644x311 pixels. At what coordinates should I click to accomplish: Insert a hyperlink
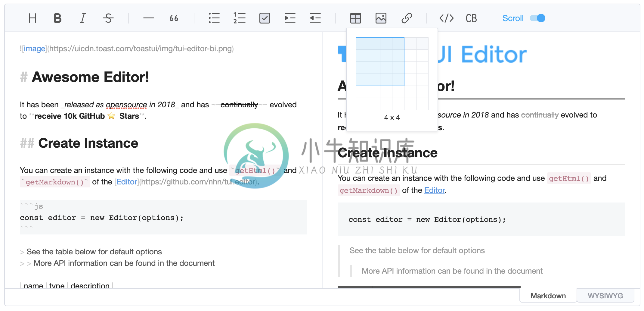[407, 18]
